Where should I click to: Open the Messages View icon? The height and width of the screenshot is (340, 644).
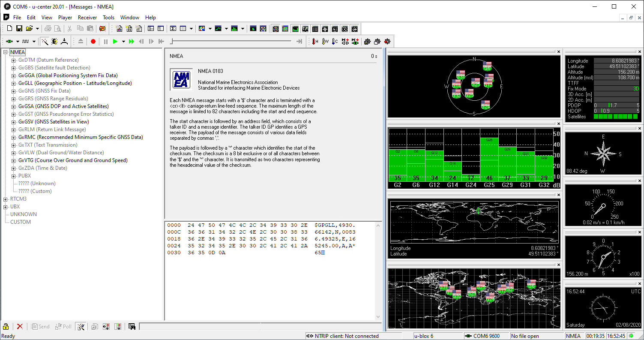click(151, 29)
